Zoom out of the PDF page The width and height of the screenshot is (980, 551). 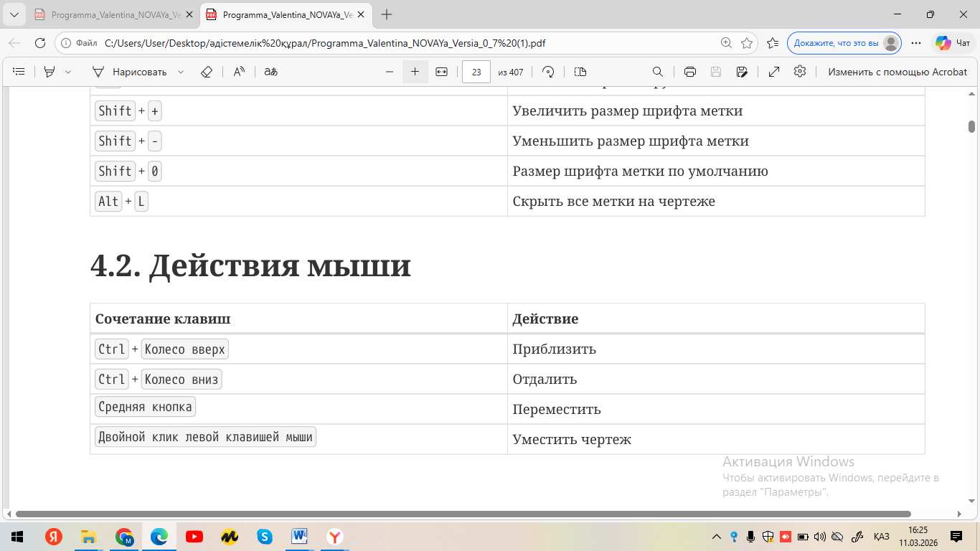(390, 72)
